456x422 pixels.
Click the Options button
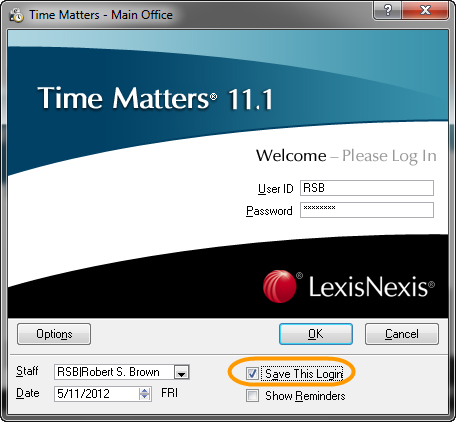coord(54,334)
